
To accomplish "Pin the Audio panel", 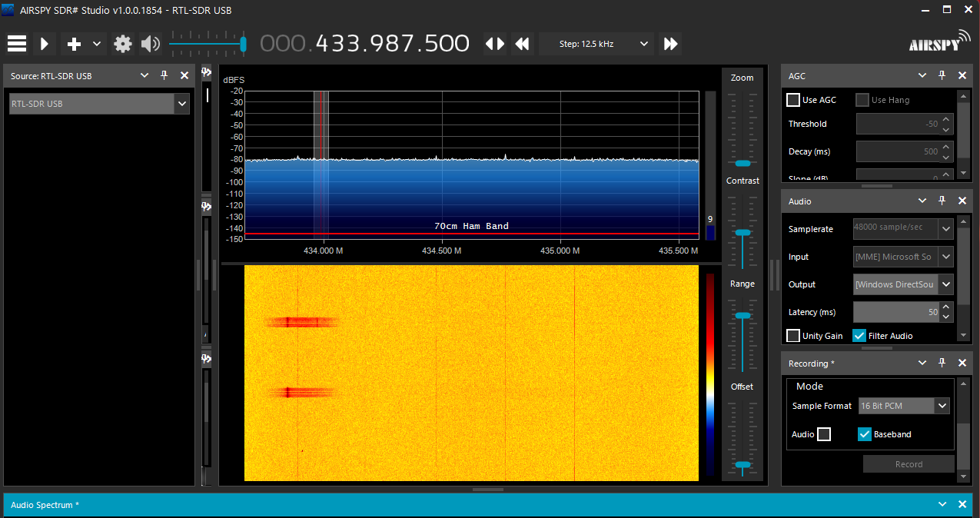I will click(942, 201).
